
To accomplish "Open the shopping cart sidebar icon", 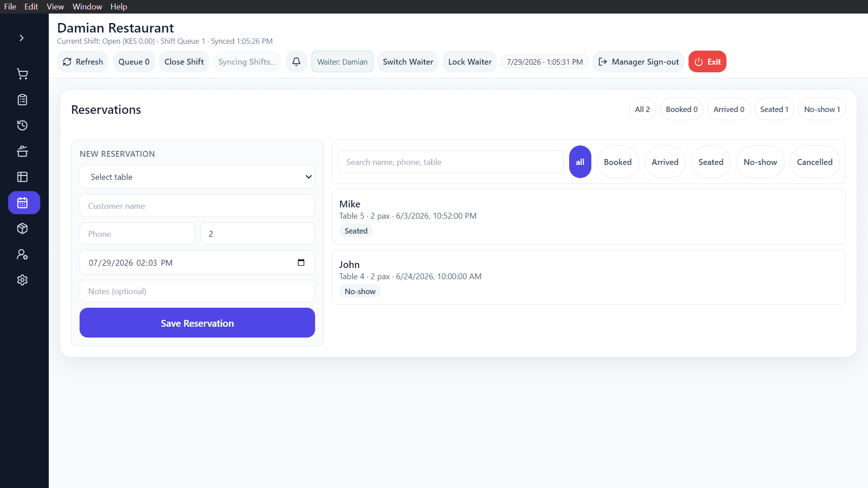I will (x=22, y=74).
